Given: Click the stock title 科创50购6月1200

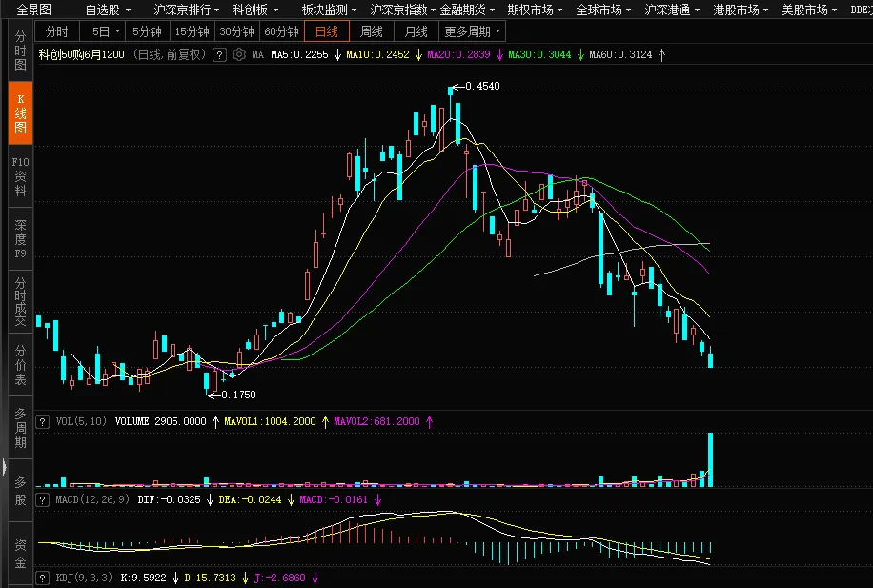Looking at the screenshot, I should coord(81,54).
